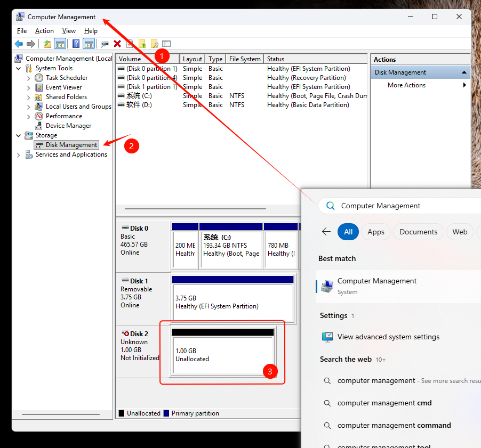This screenshot has height=448, width=481.
Task: Select Performance icon in tree
Action: [x=38, y=116]
